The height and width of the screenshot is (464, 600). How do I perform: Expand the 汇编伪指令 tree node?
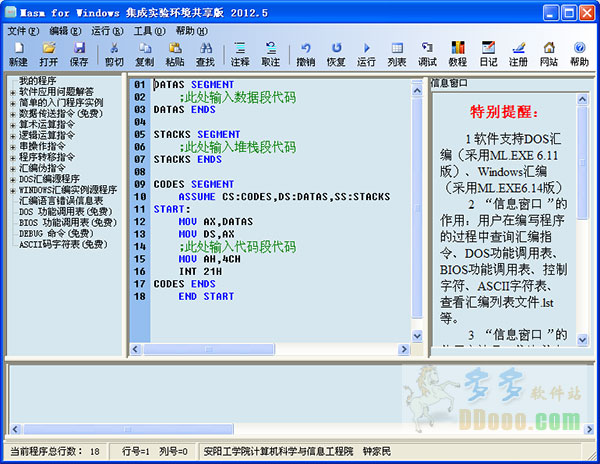coord(13,169)
